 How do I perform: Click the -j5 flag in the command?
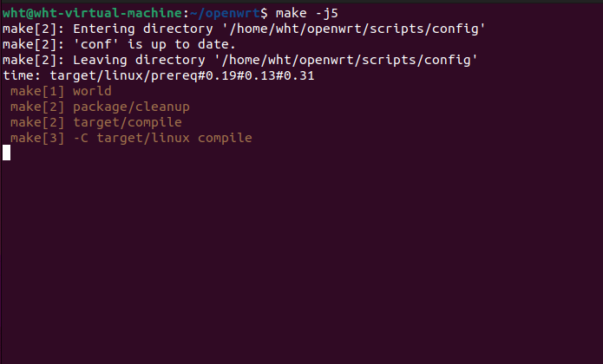pos(325,14)
